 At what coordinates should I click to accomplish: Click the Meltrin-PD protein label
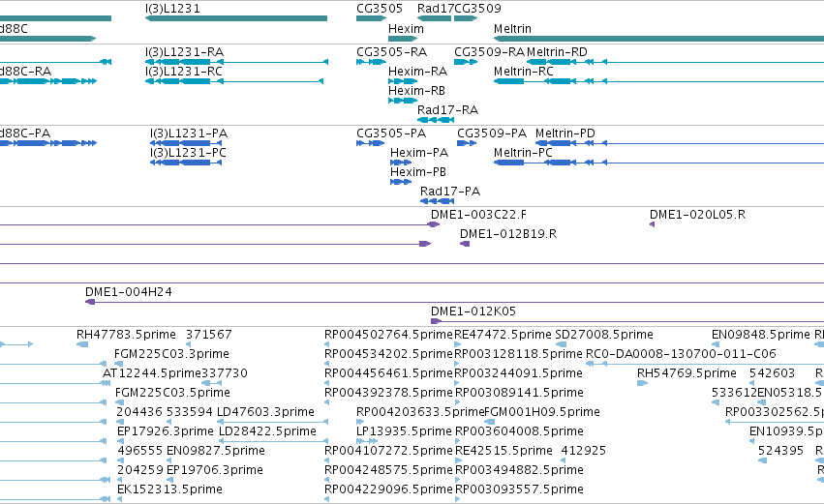pos(565,133)
